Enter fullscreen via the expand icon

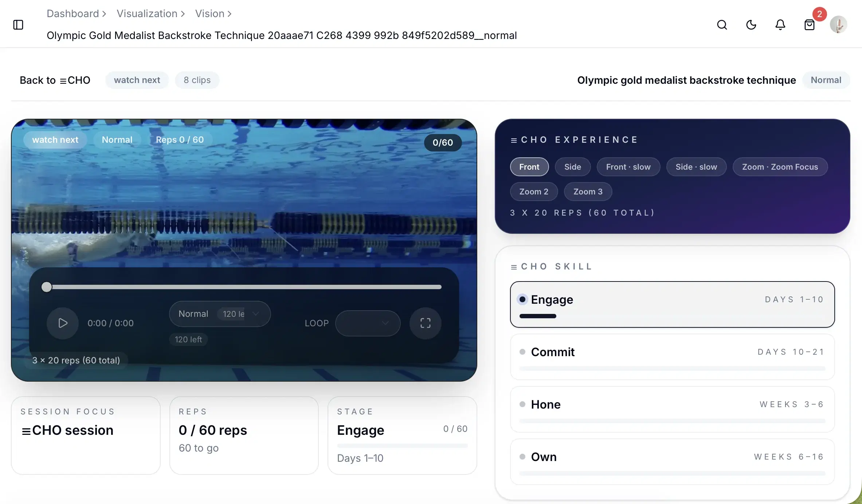(426, 323)
